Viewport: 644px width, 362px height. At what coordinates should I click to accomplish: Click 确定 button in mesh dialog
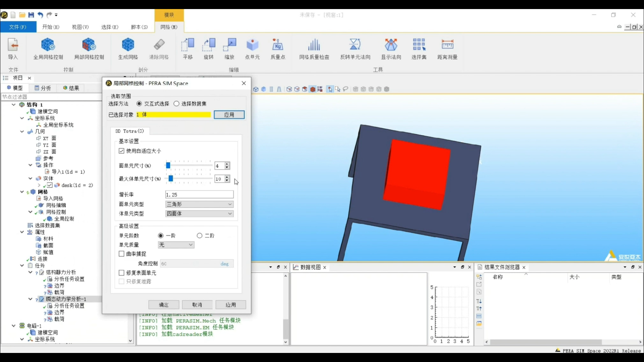[164, 305]
